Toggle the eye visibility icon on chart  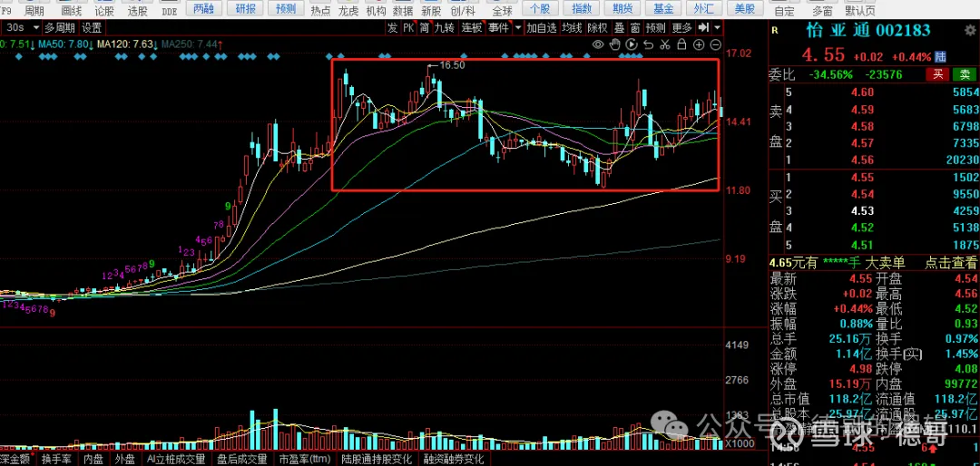click(598, 44)
